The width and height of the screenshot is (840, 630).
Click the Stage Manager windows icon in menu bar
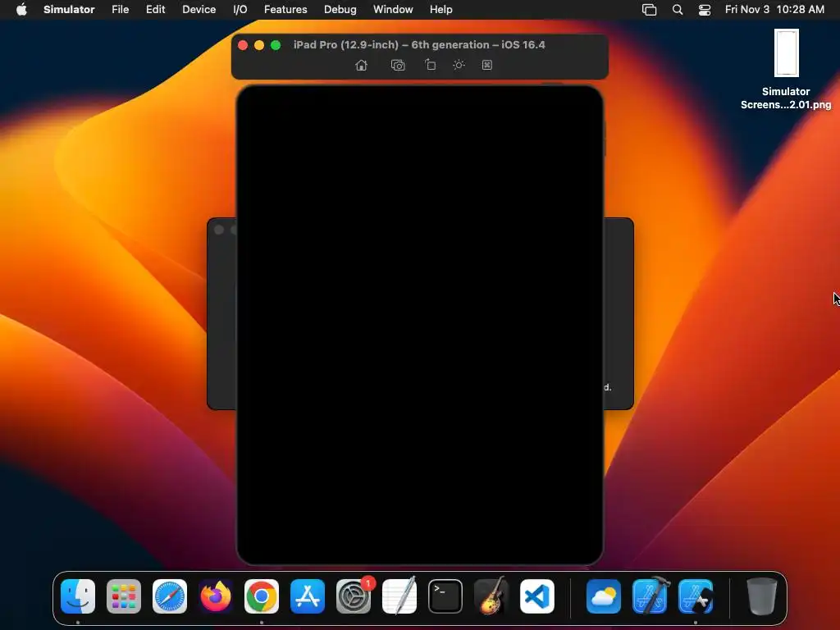(650, 10)
